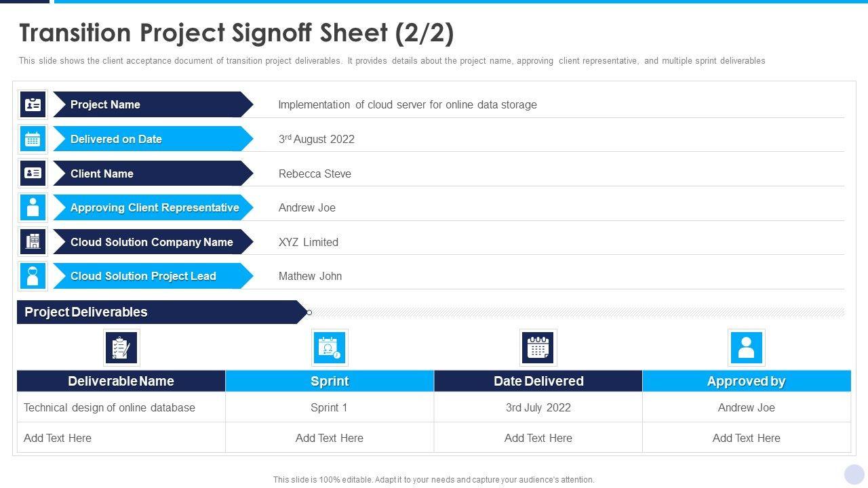The width and height of the screenshot is (868, 488).
Task: Click the 'Technical design of online database' cell
Action: pyautogui.click(x=110, y=407)
